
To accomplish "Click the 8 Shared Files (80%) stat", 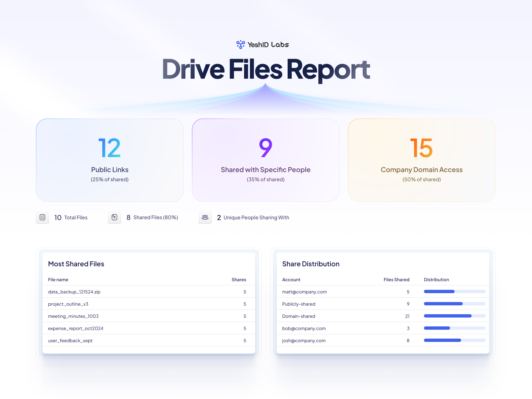I will coord(152,218).
